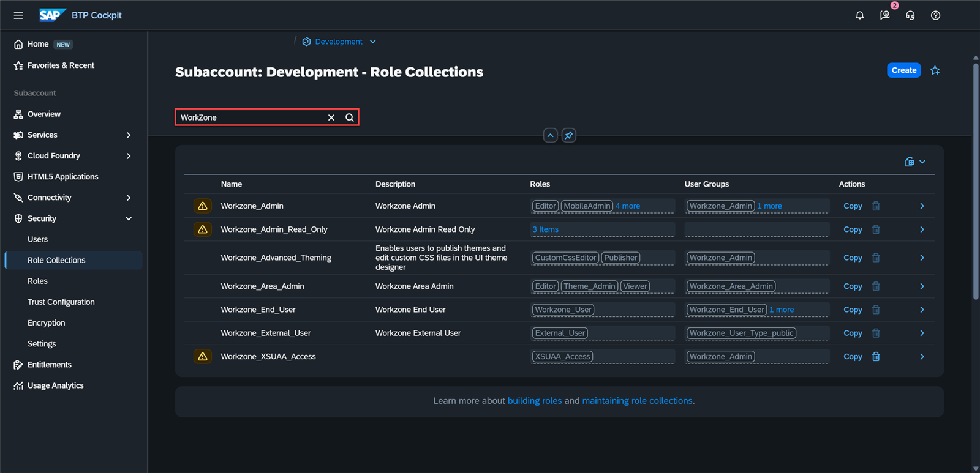This screenshot has height=473, width=980.
Task: Click the page vertical scrollbar
Action: [x=976, y=181]
